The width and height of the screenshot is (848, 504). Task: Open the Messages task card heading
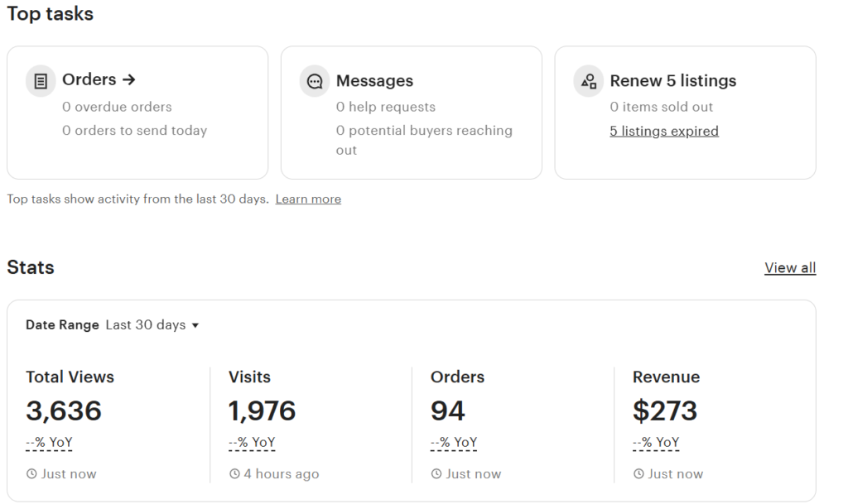click(374, 81)
